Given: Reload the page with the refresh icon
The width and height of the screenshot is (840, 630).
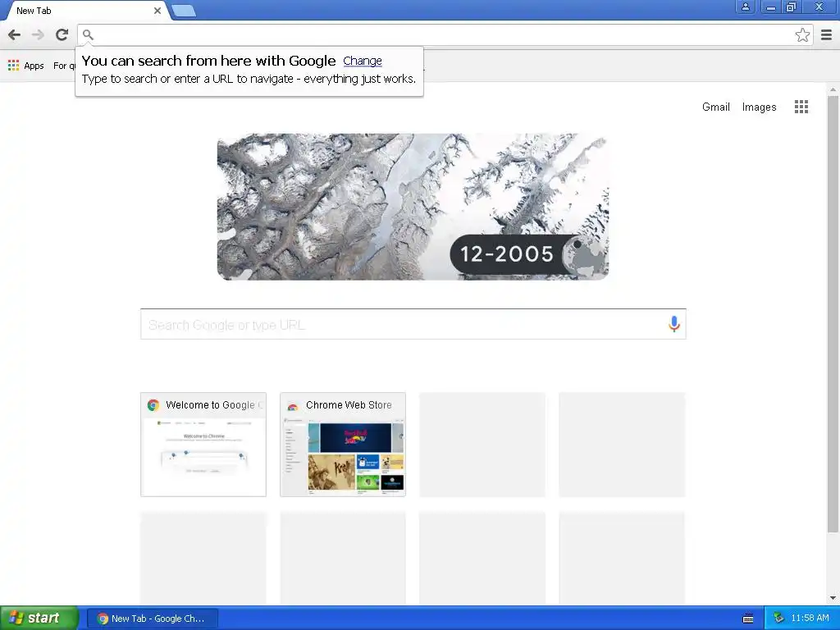Looking at the screenshot, I should (x=62, y=34).
